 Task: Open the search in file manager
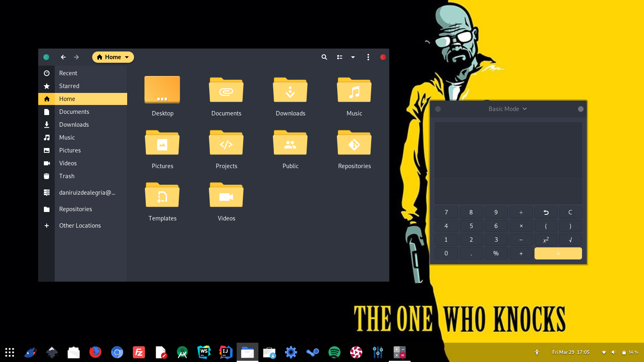324,57
